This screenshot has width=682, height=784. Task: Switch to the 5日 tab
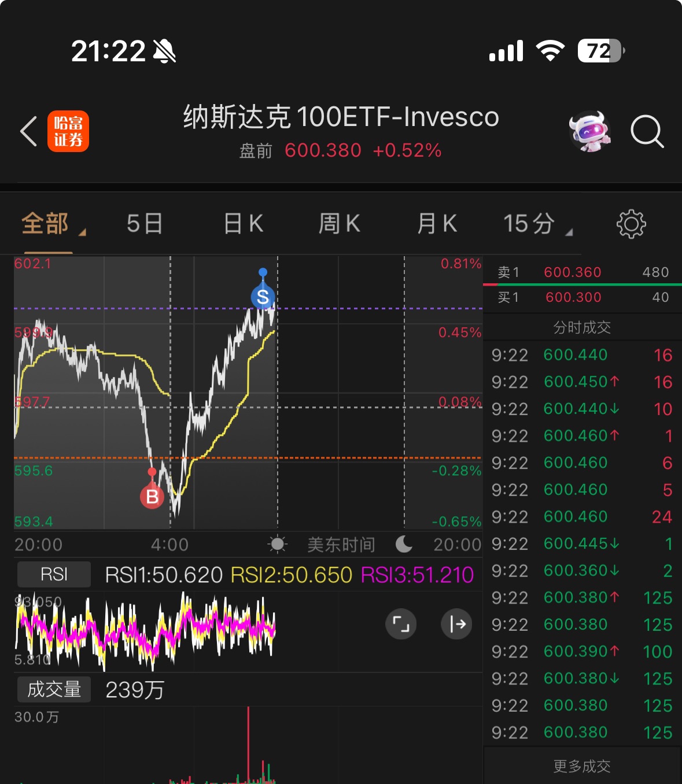coord(145,224)
